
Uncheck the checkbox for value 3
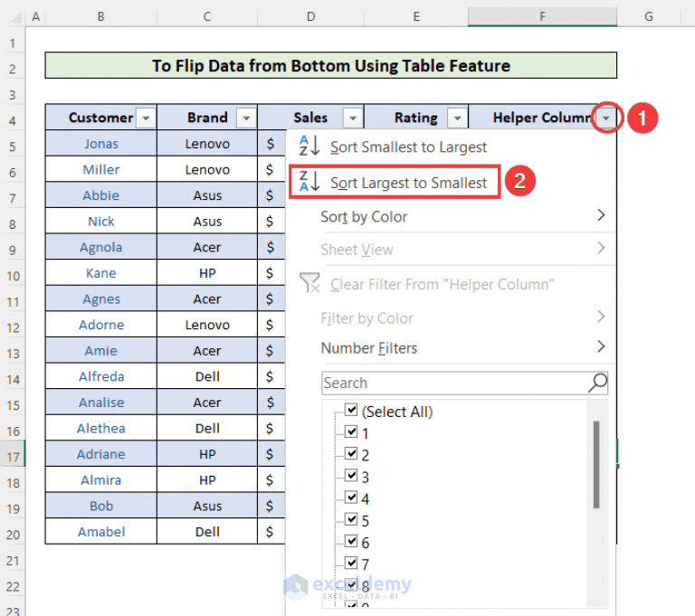click(351, 476)
